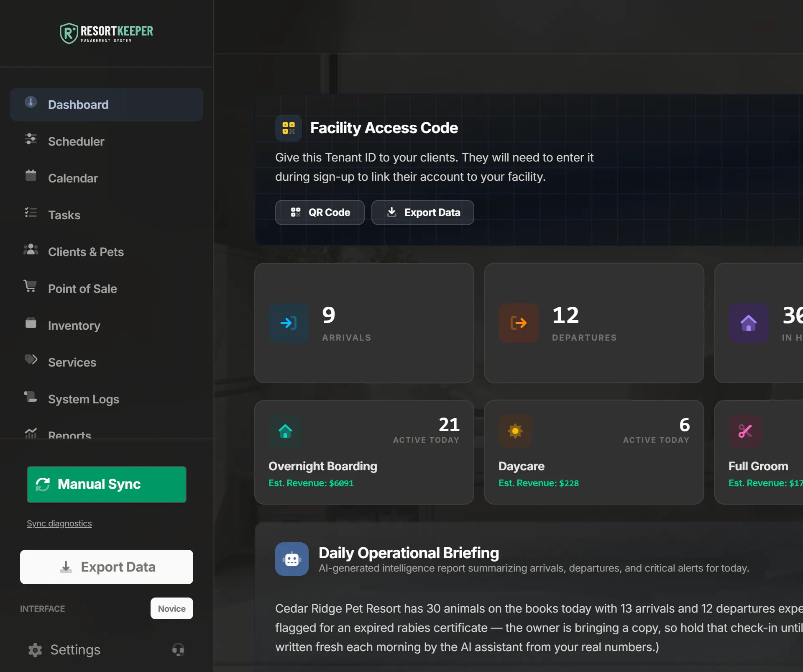Viewport: 803px width, 672px height.
Task: Open the 12 Departures card
Action: coord(594,323)
